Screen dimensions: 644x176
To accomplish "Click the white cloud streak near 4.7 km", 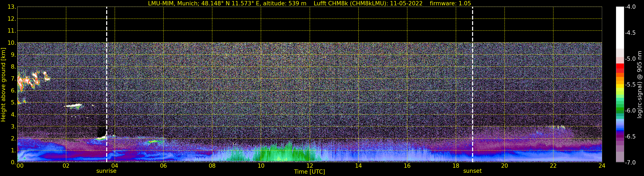I will (x=73, y=105).
